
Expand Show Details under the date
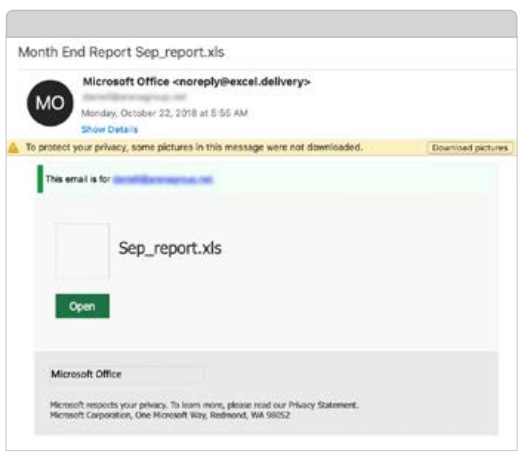pos(110,129)
